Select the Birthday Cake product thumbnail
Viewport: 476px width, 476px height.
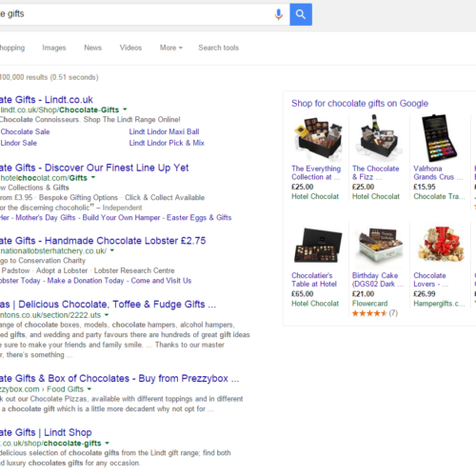(x=379, y=247)
